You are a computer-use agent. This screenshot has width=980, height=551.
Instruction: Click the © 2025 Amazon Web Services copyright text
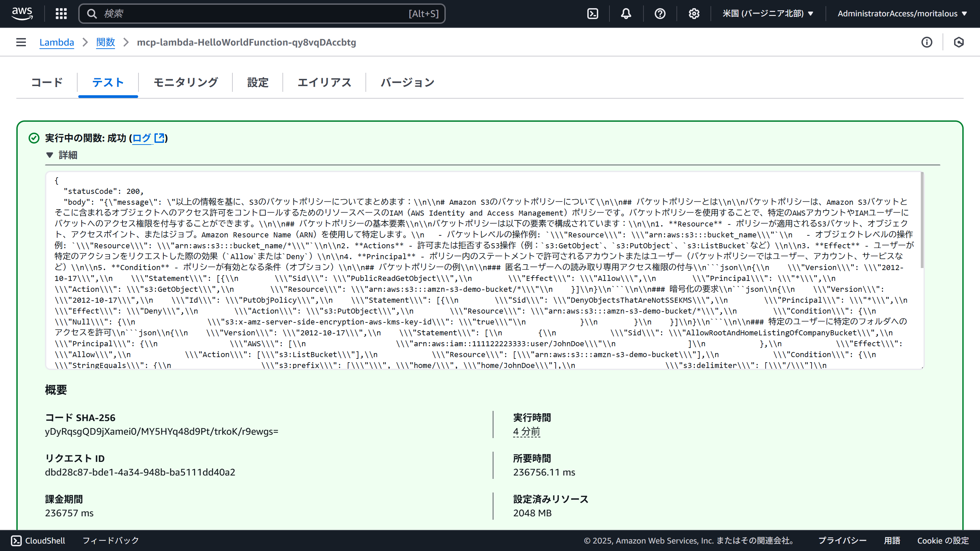(x=690, y=540)
